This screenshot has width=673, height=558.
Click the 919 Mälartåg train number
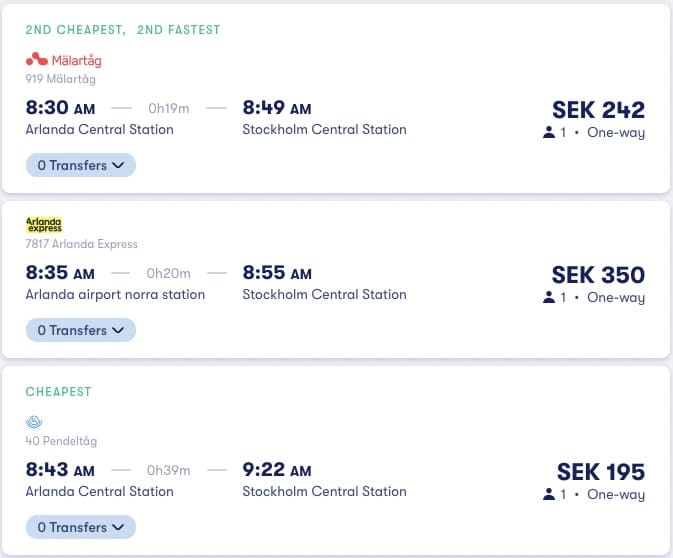61,79
